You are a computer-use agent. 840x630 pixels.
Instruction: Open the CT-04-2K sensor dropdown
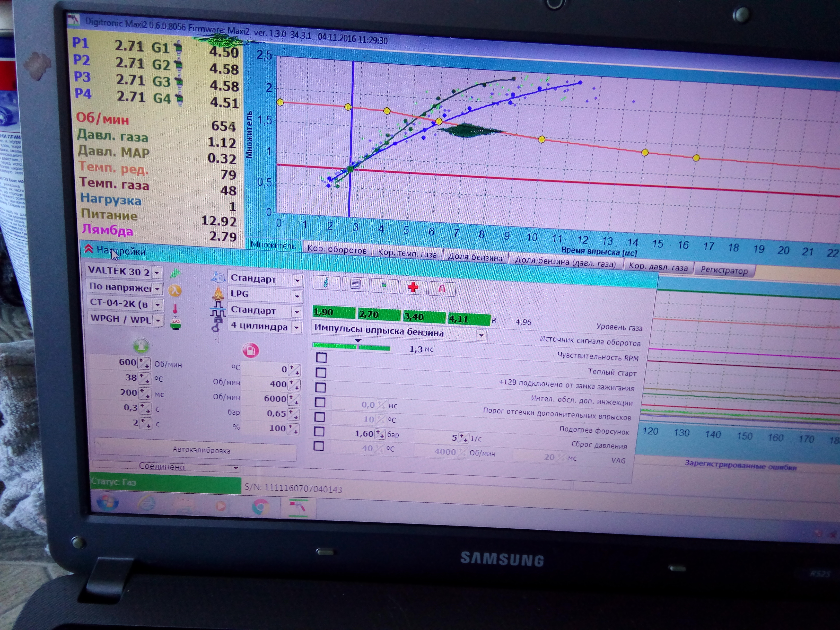[157, 304]
